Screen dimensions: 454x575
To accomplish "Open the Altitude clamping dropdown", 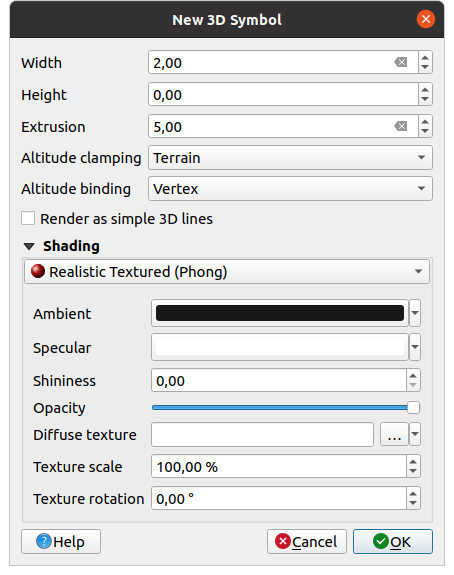I will (290, 158).
